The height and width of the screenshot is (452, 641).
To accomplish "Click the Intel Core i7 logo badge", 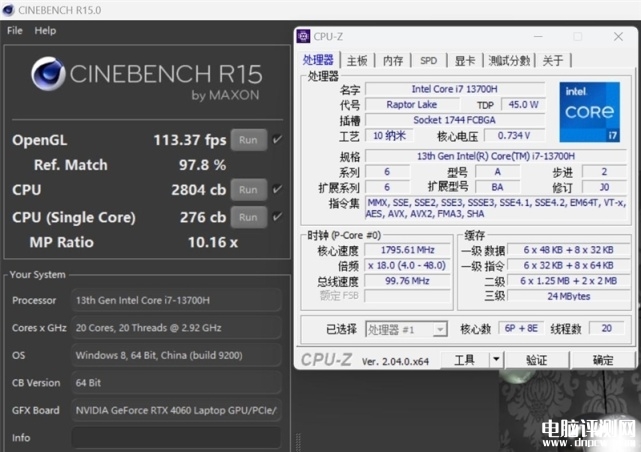I will pos(589,112).
